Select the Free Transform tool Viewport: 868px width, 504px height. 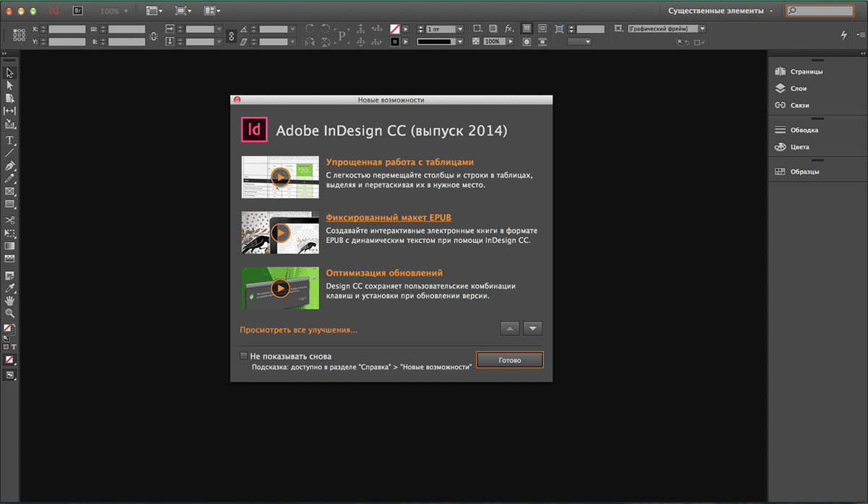[x=10, y=234]
